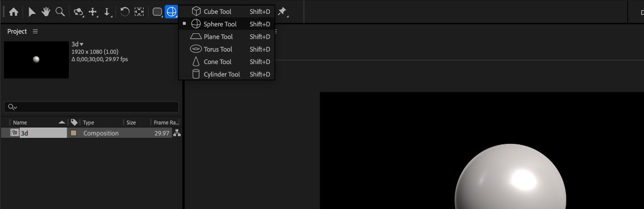Open the Project panel hamburger menu

[x=35, y=31]
